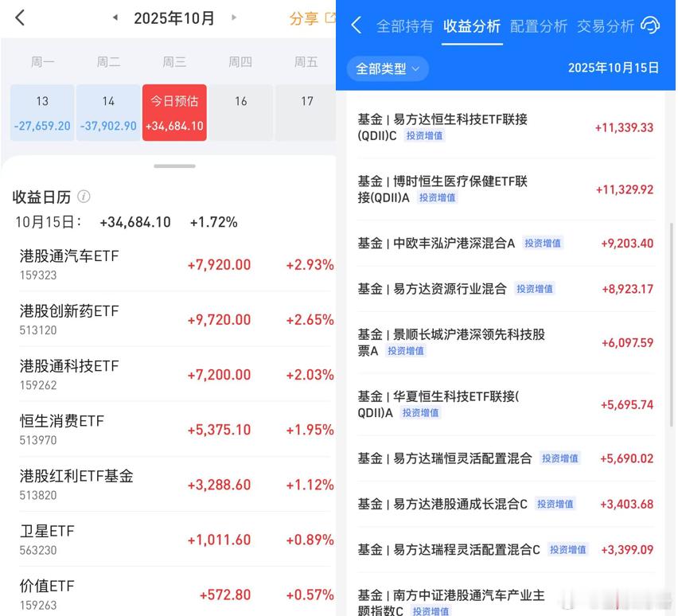Open 易方达瑞恒灵活配置混合 fund
The height and width of the screenshot is (616, 678).
tap(505, 458)
